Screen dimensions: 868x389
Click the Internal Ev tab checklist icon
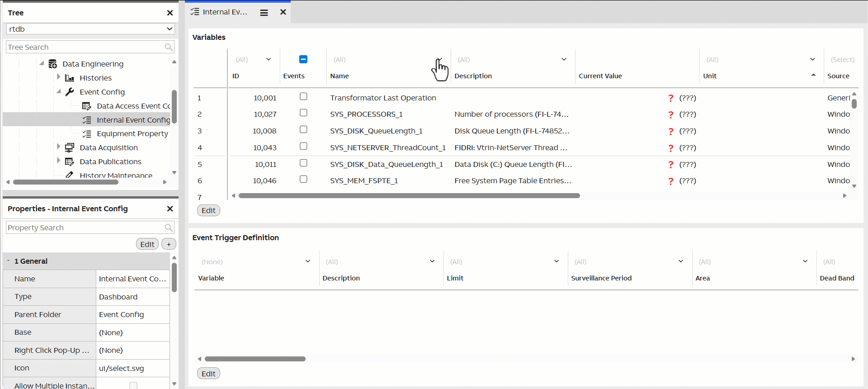[195, 12]
